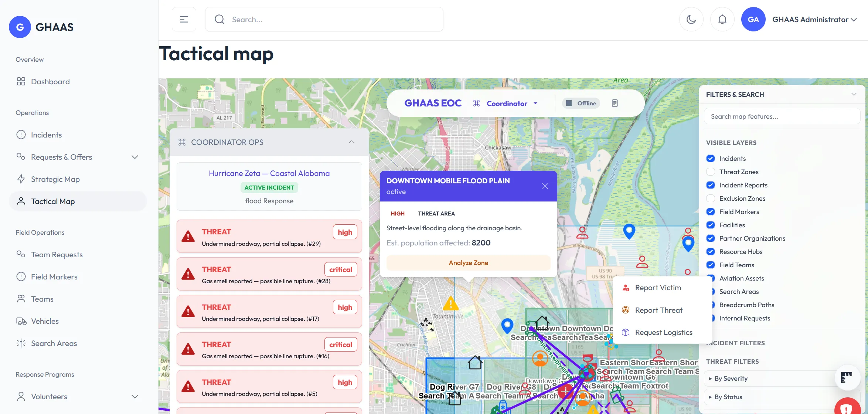Toggle Partner Organizations layer checkbox
Image resolution: width=868 pixels, height=414 pixels.
pyautogui.click(x=710, y=238)
